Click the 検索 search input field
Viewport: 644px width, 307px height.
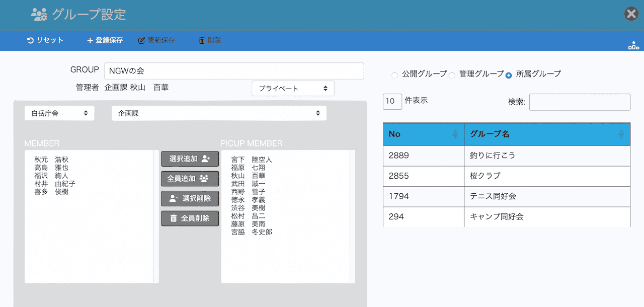pyautogui.click(x=580, y=102)
